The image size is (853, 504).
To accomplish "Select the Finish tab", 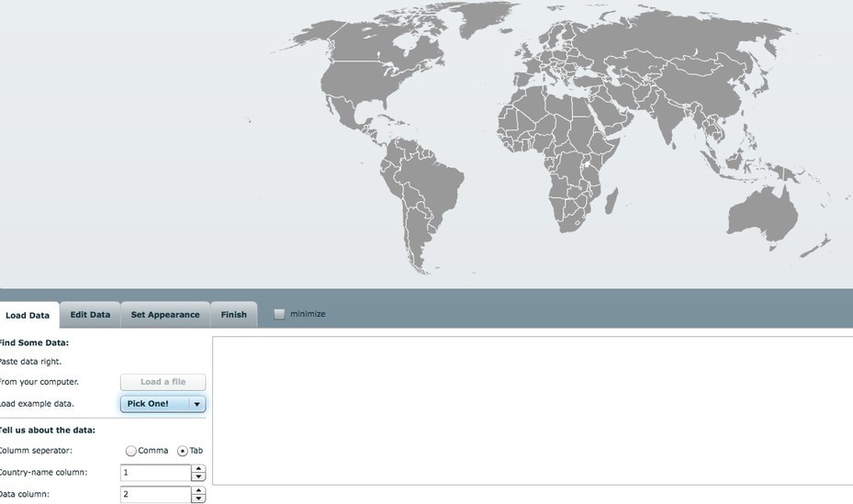I will coord(233,315).
